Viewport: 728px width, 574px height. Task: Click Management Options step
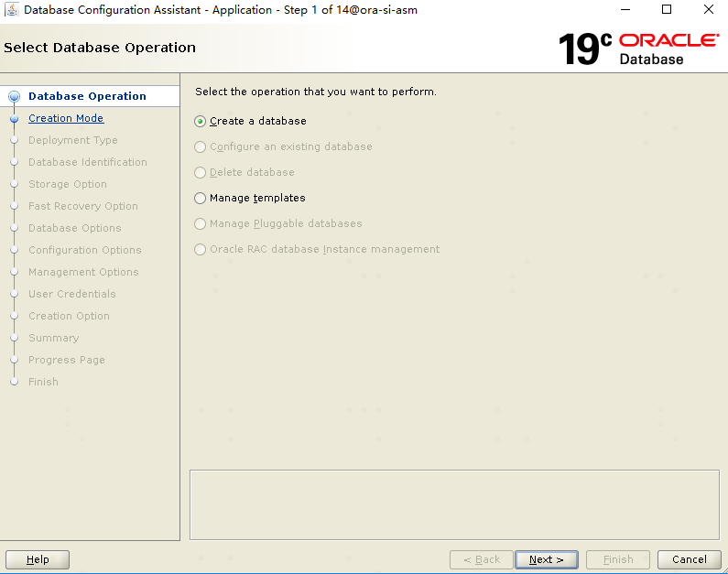click(x=83, y=272)
